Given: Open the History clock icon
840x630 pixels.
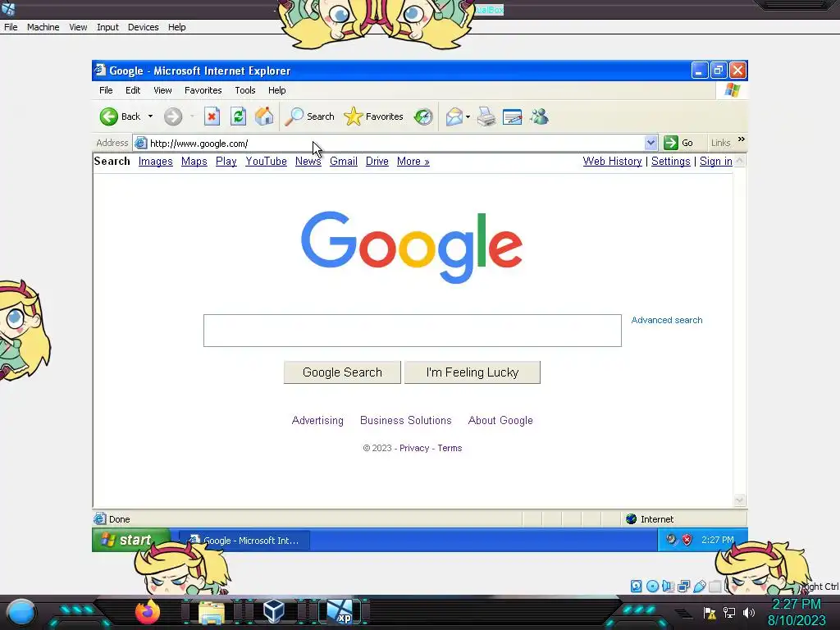Looking at the screenshot, I should [422, 116].
